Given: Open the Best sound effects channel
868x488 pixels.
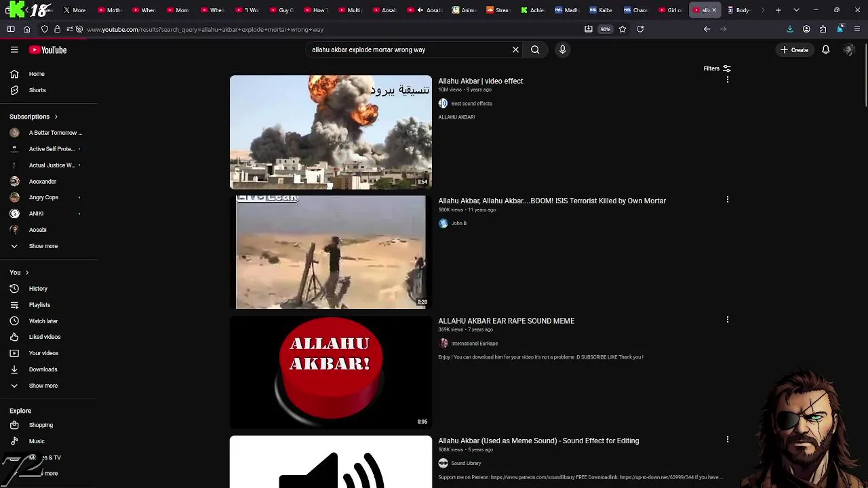Looking at the screenshot, I should [x=471, y=104].
